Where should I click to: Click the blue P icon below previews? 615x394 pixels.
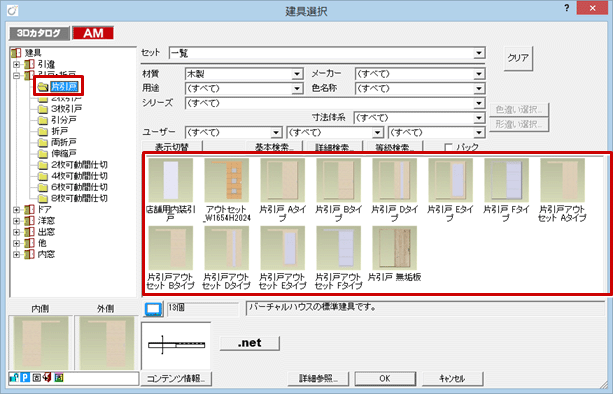25,378
